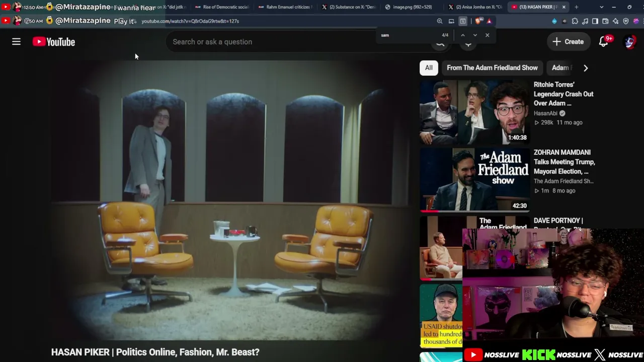The width and height of the screenshot is (644, 362).
Task: Open Ritchie Torres' Legendary Crash Out title
Action: (x=563, y=94)
